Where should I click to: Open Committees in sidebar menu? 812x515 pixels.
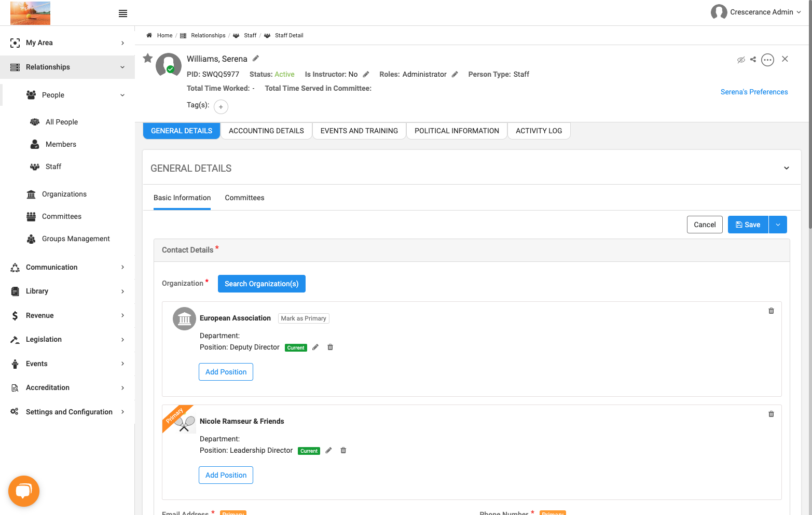62,216
